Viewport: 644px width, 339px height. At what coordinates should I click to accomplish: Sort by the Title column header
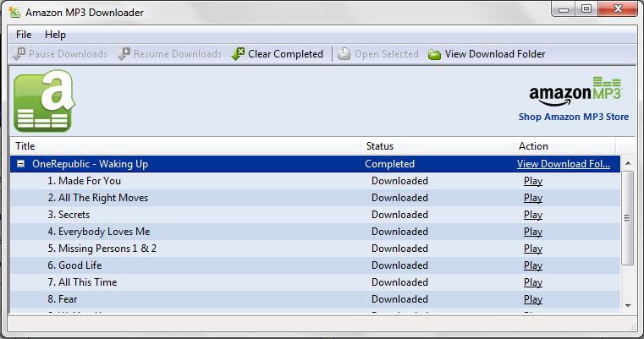(185, 146)
